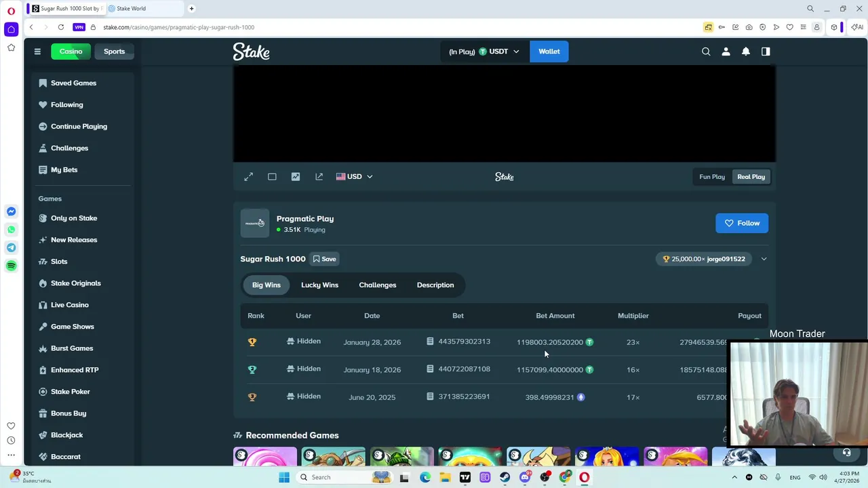This screenshot has width=868, height=488.
Task: Switch to the Challenges tab
Action: (377, 285)
